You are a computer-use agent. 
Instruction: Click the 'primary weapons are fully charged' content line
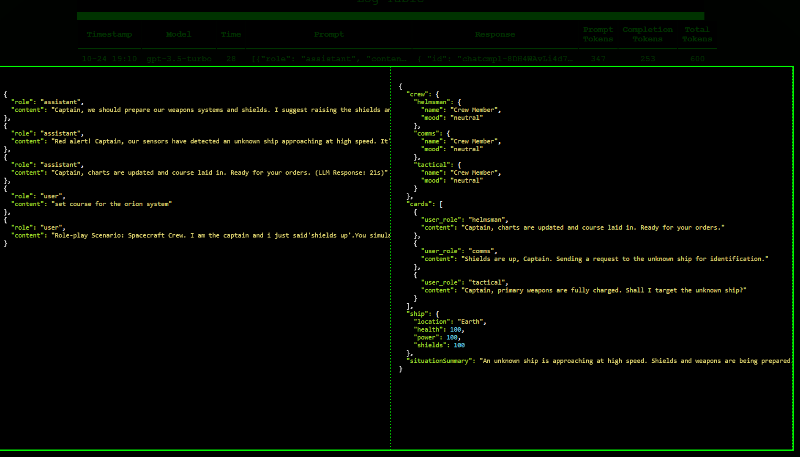[x=584, y=290]
